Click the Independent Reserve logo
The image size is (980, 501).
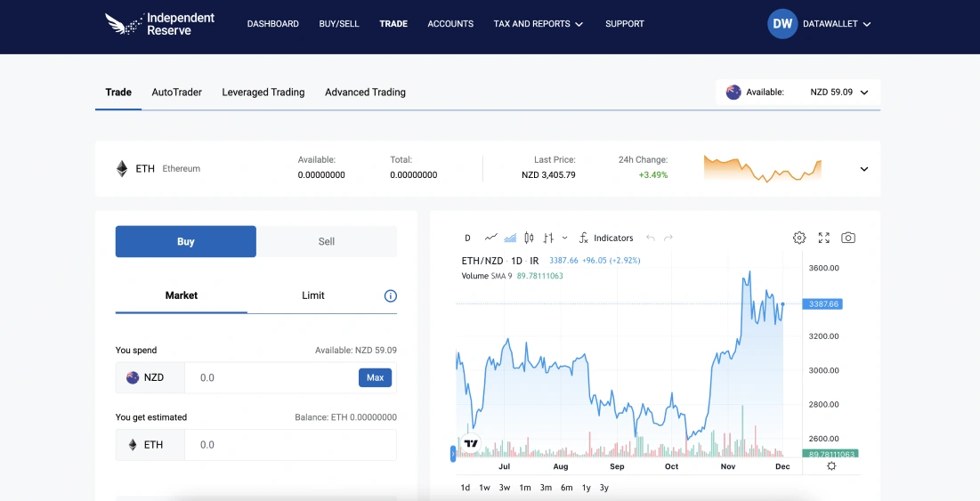pos(159,24)
